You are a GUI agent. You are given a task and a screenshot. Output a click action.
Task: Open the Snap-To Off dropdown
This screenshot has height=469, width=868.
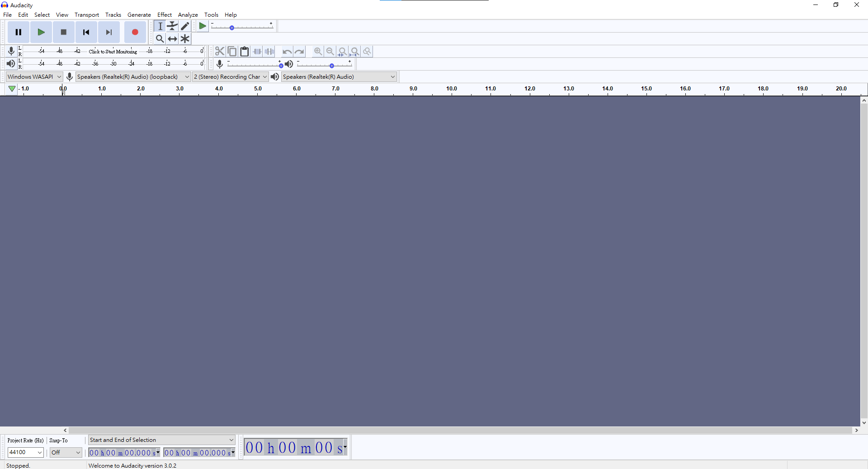coord(66,452)
